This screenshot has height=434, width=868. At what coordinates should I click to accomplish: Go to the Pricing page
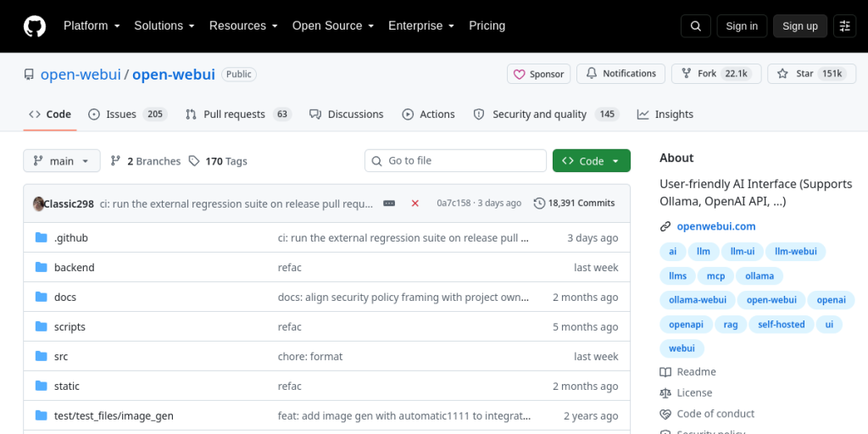(487, 26)
